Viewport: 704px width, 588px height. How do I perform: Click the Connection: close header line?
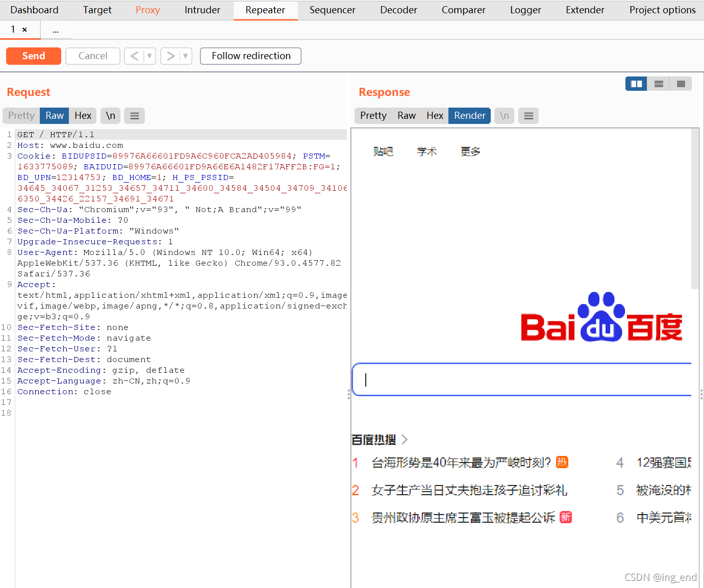tap(64, 392)
